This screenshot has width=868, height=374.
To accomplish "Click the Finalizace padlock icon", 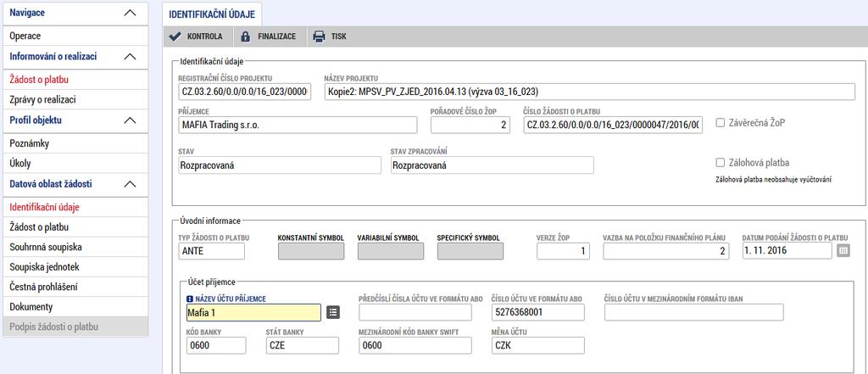I will tap(245, 36).
